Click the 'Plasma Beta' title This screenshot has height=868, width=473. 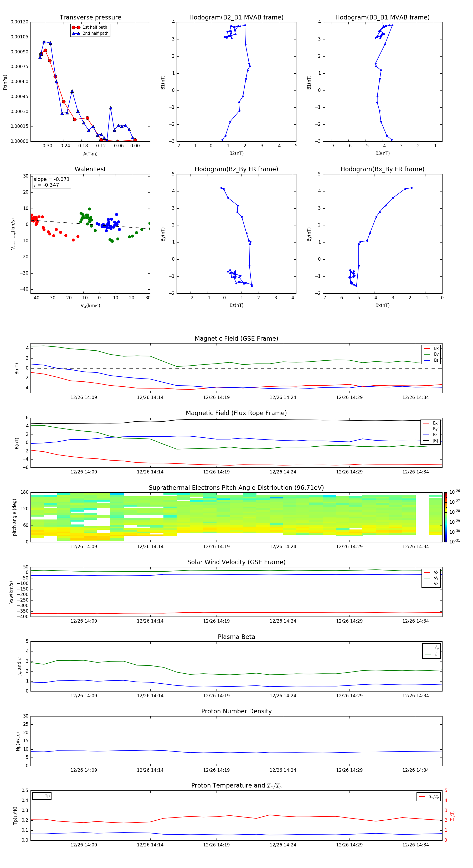[236, 637]
